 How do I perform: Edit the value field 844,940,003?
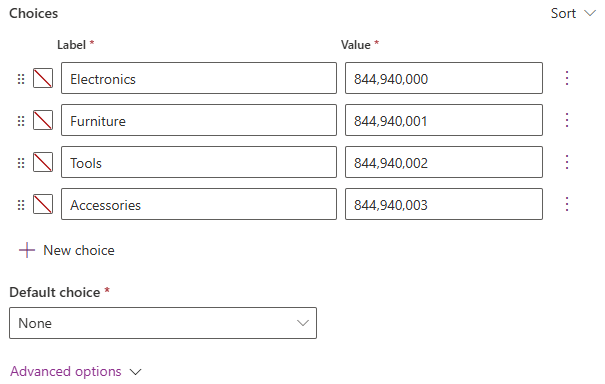(444, 204)
